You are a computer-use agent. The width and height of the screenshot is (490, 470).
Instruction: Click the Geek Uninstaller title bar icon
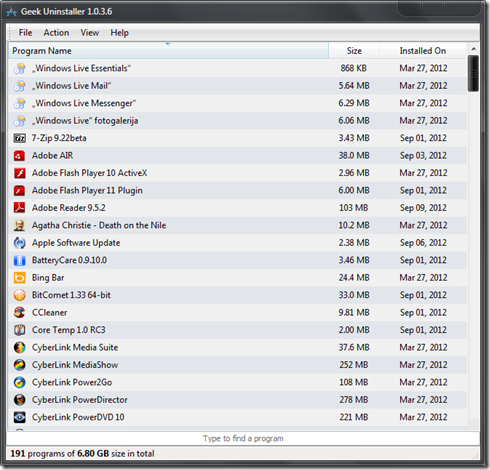coord(12,12)
